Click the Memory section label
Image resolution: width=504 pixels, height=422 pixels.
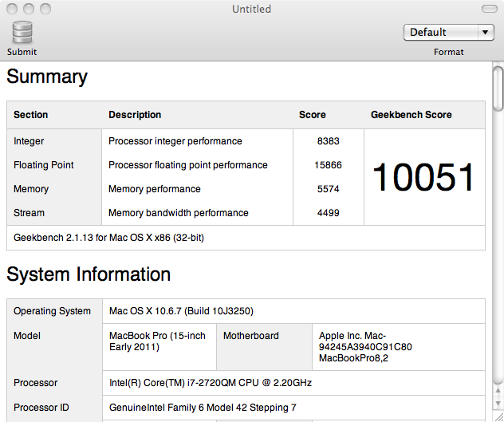point(31,189)
